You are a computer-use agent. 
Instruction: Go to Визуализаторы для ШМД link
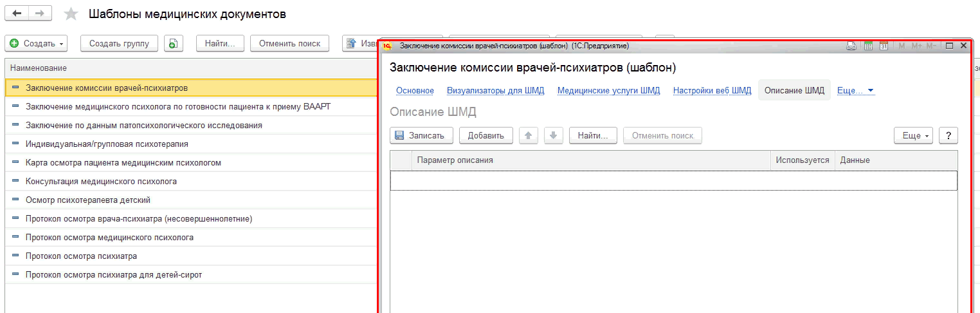[495, 90]
